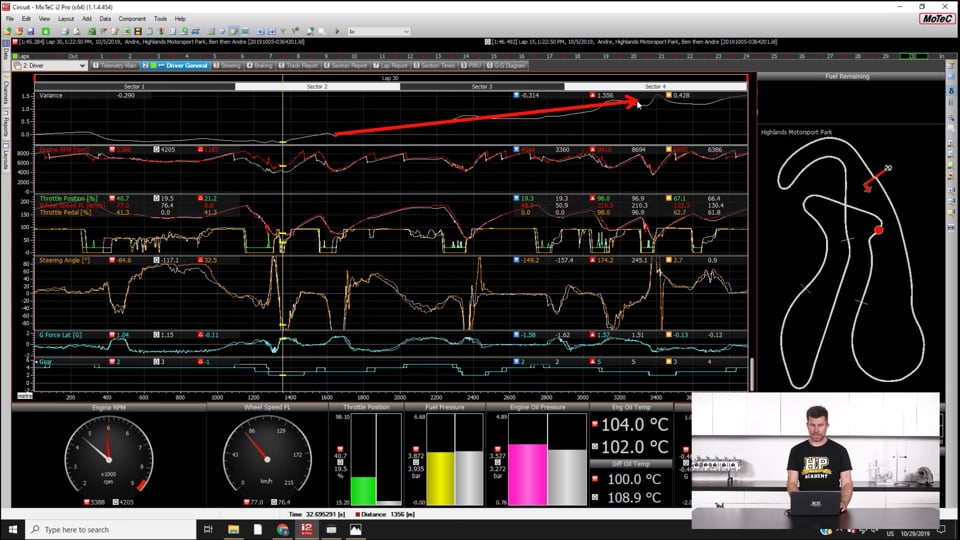960x540 pixels.
Task: Select the Out lap in lap bar
Action: coord(73,56)
